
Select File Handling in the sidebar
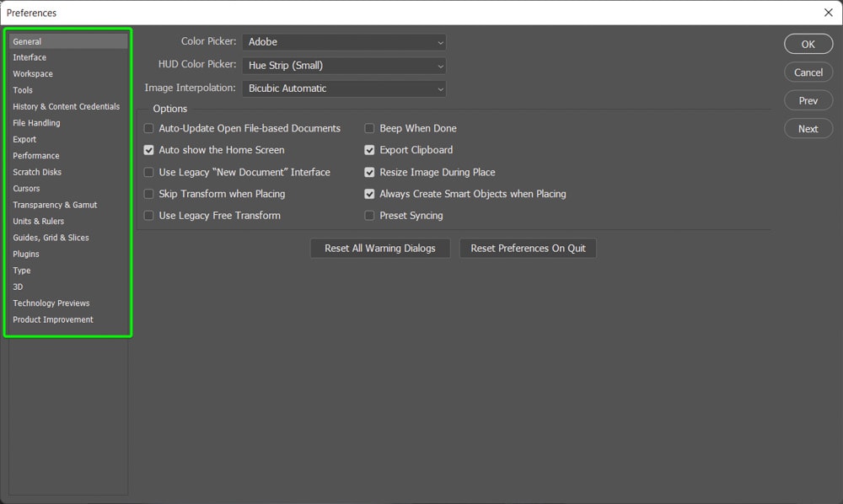click(68, 123)
